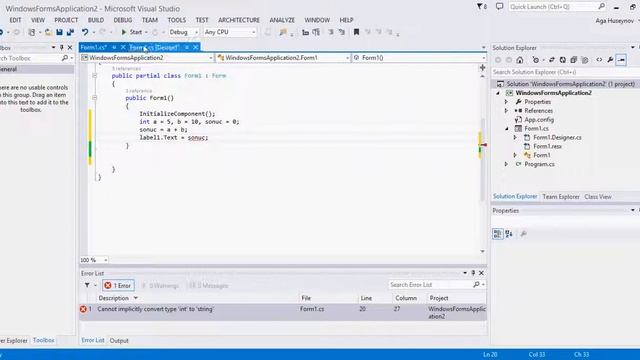This screenshot has height=360, width=640.
Task: Switch to the Form1.cs code tab
Action: coord(94,47)
